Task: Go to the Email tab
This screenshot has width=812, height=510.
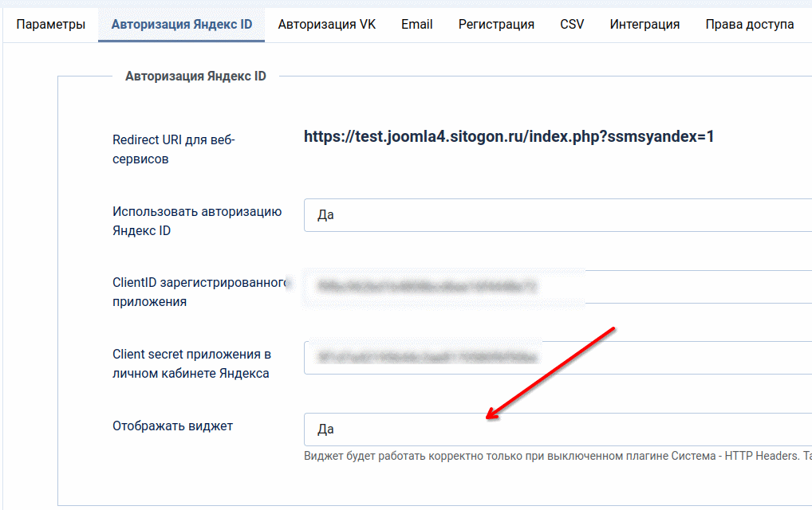Action: pyautogui.click(x=417, y=25)
